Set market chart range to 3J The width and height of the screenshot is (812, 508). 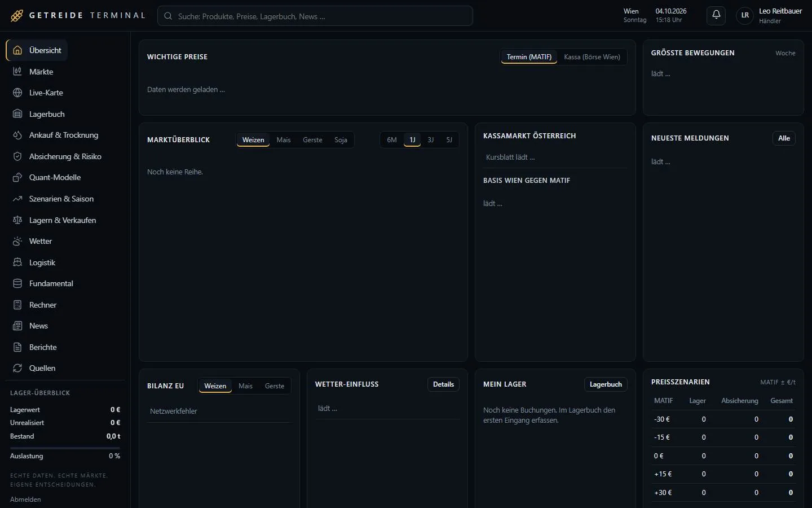(x=431, y=140)
